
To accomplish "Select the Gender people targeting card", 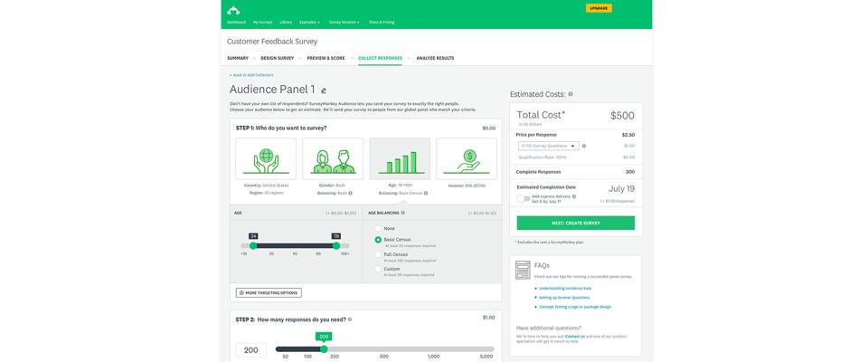I will tap(333, 158).
